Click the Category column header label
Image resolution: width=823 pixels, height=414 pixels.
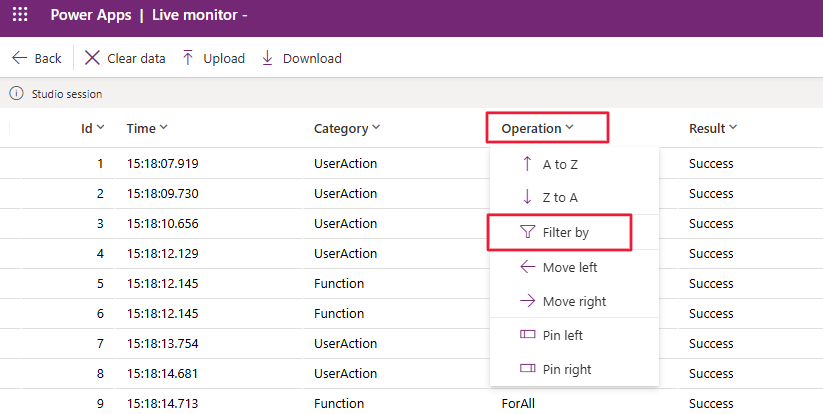click(x=341, y=129)
